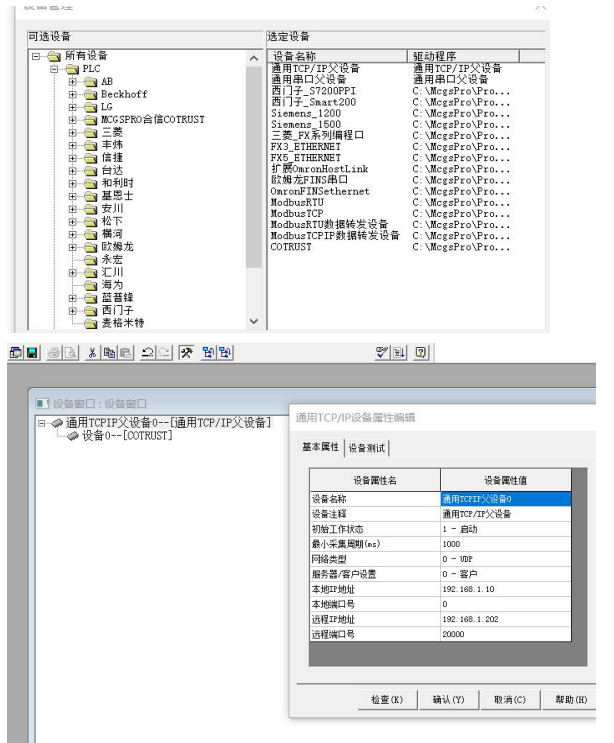Image resolution: width=614 pixels, height=743 pixels.
Task: Click the 确认(Y) button
Action: [448, 699]
